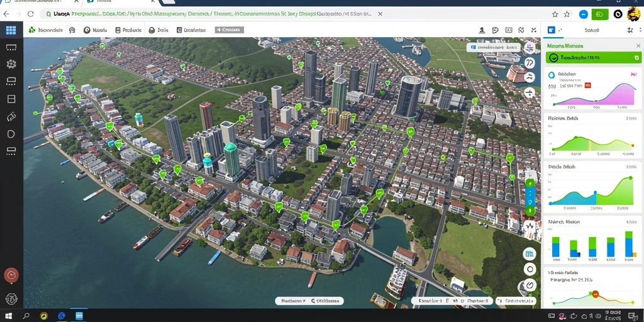Click the white circle map control at lower right
The width and height of the screenshot is (644, 322).
pos(530,269)
